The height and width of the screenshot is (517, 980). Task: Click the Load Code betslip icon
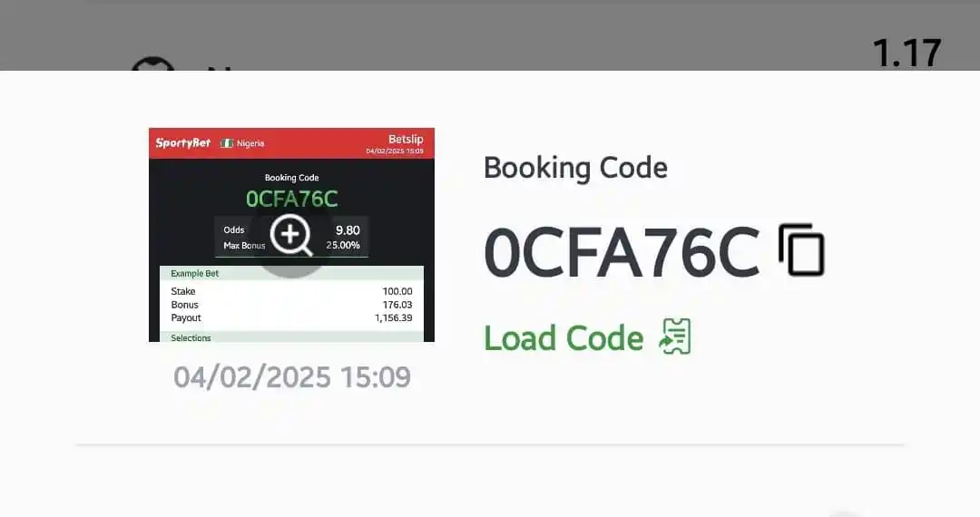click(x=676, y=337)
